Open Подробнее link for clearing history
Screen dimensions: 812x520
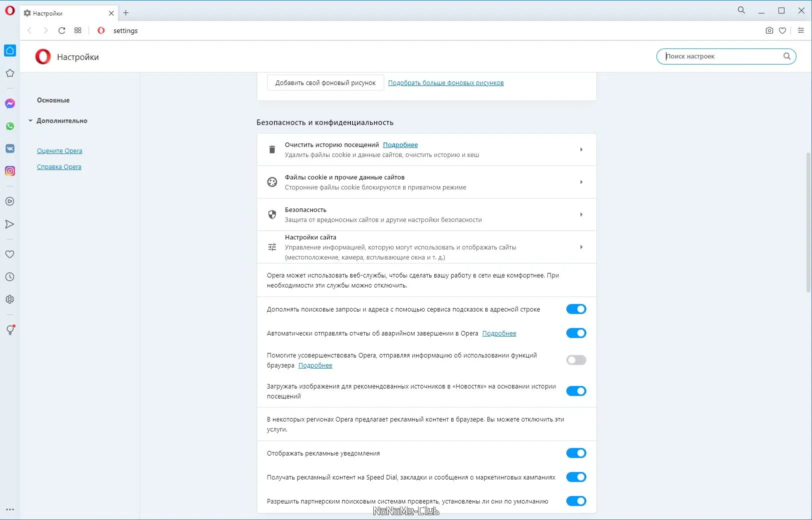[400, 145]
